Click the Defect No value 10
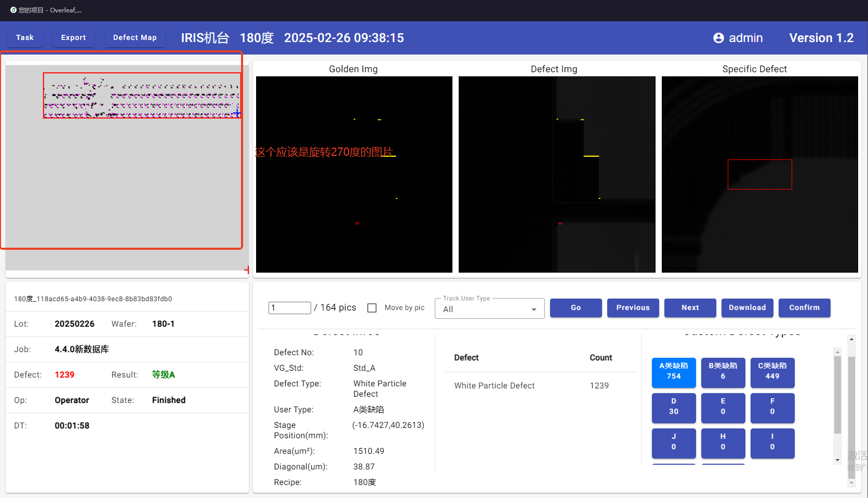Screen dimensions: 868x498 click(x=358, y=353)
